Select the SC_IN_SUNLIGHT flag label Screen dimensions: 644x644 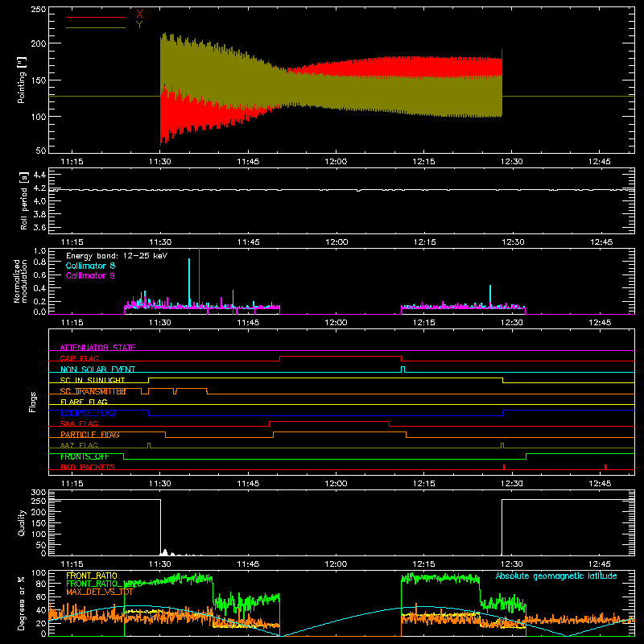pyautogui.click(x=93, y=380)
